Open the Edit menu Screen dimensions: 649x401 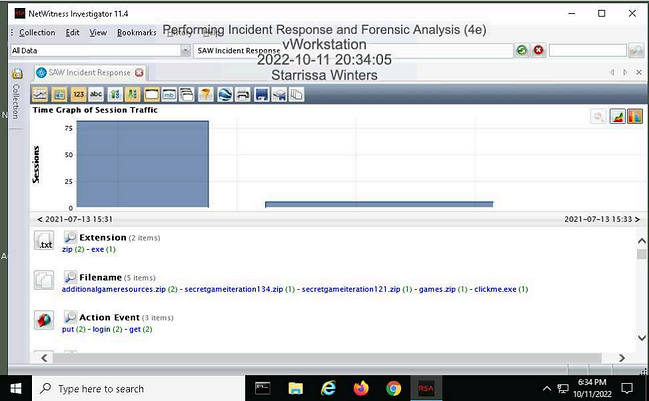coord(72,32)
